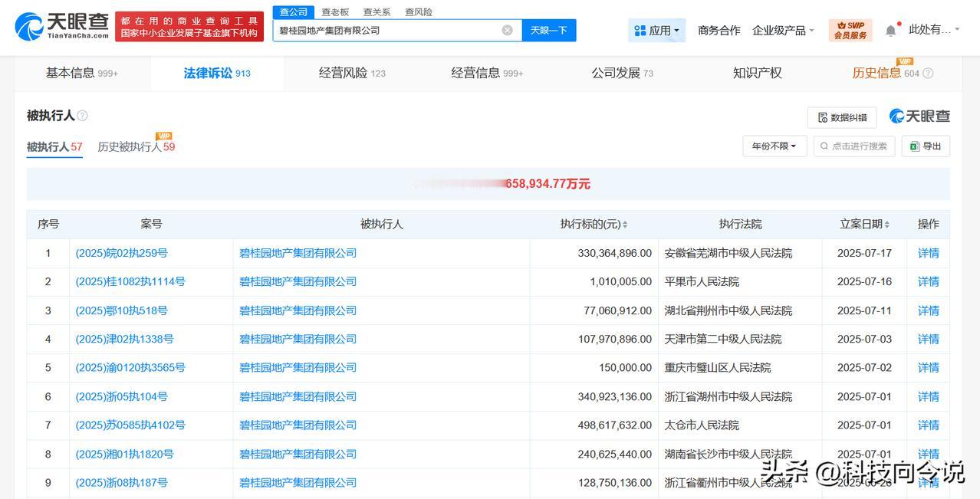Open the 经营信息 tab
Image resolution: width=980 pixels, height=499 pixels.
[487, 74]
